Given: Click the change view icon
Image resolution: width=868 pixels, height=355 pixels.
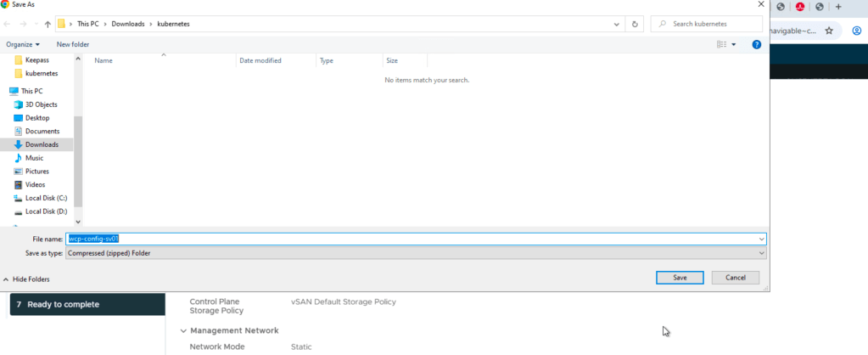Looking at the screenshot, I should click(722, 44).
